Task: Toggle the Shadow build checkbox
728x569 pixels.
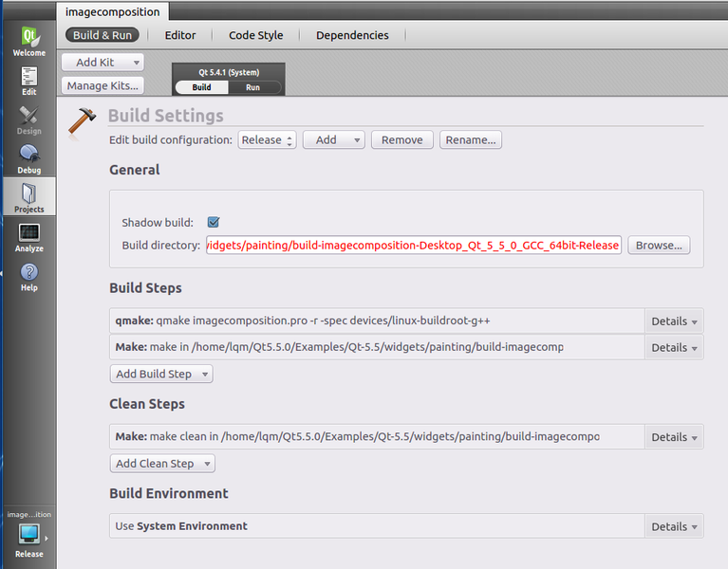Action: click(x=214, y=223)
